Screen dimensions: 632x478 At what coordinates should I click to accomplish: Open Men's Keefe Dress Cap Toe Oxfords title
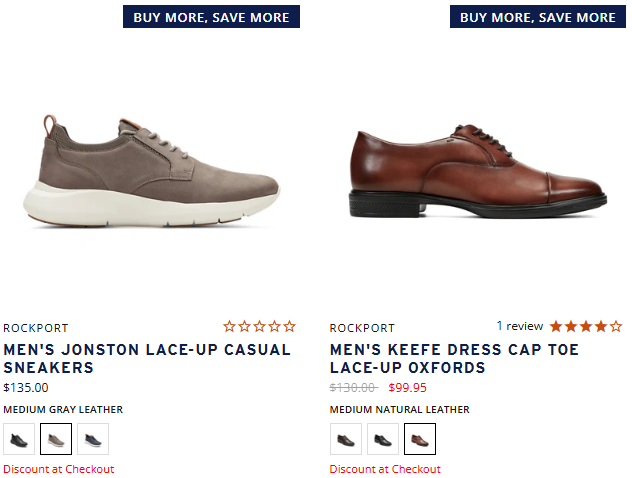coord(454,359)
